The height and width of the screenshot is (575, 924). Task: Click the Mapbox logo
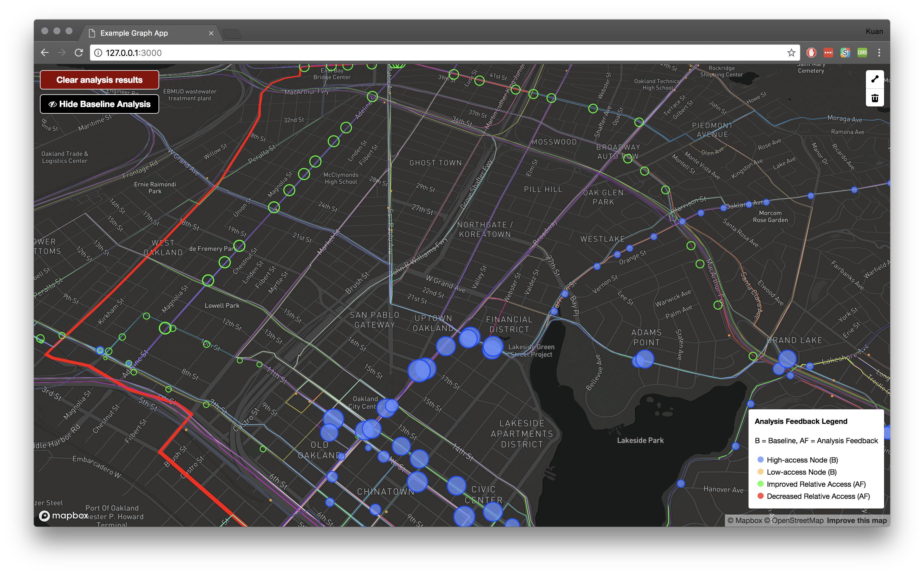pos(64,516)
